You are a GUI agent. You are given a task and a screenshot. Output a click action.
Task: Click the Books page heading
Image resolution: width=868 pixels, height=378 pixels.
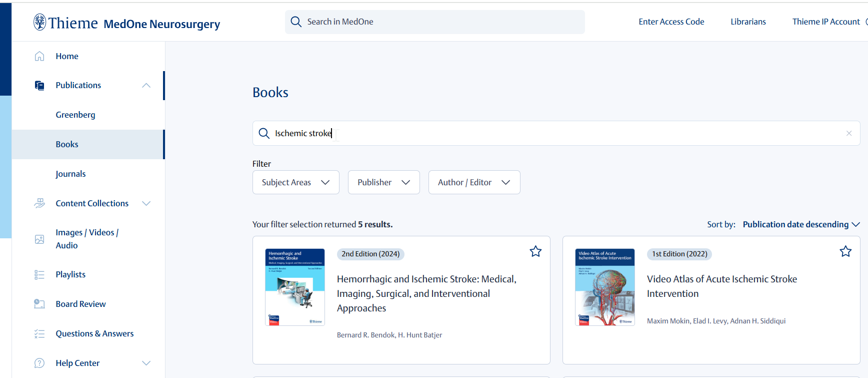coord(270,93)
